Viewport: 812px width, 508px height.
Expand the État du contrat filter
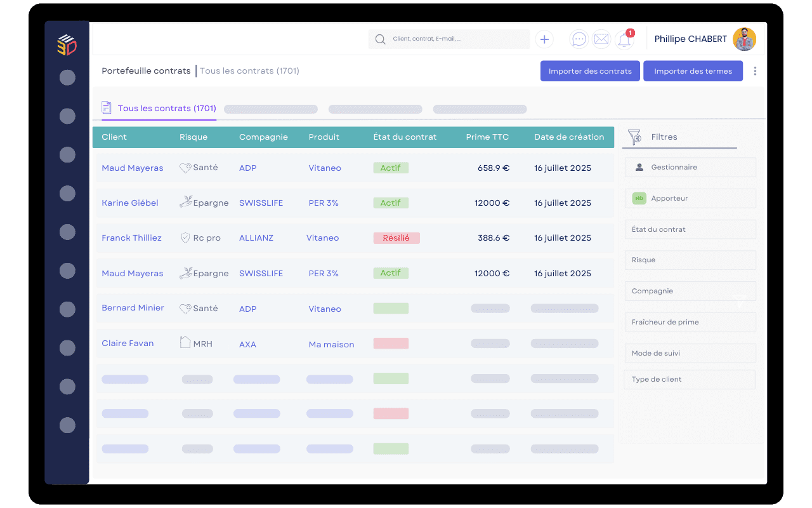pyautogui.click(x=690, y=229)
